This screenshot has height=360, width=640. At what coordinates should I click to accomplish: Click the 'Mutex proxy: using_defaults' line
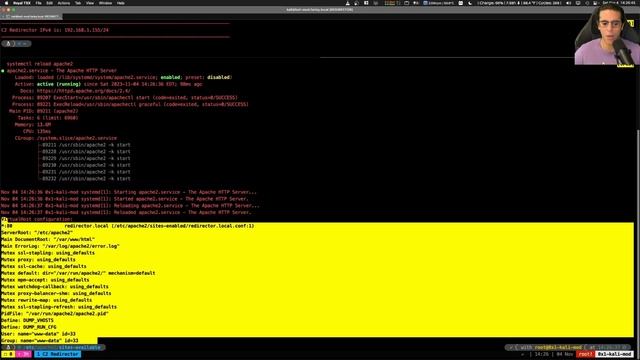38,260
